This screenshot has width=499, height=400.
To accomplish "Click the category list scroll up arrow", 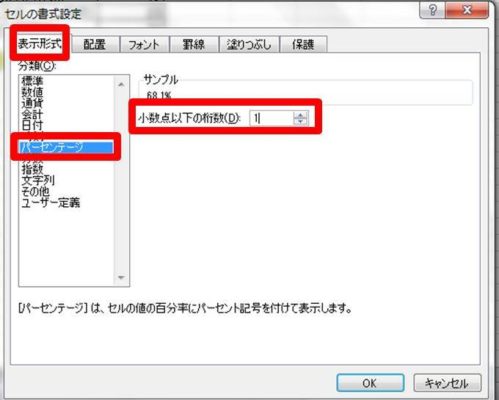I will click(121, 85).
